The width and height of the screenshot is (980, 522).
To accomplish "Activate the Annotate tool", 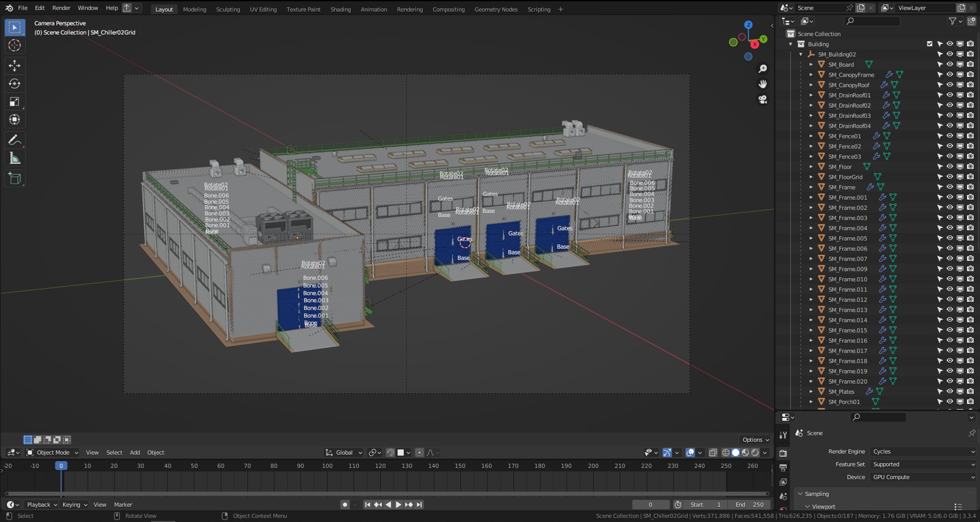I will point(15,139).
